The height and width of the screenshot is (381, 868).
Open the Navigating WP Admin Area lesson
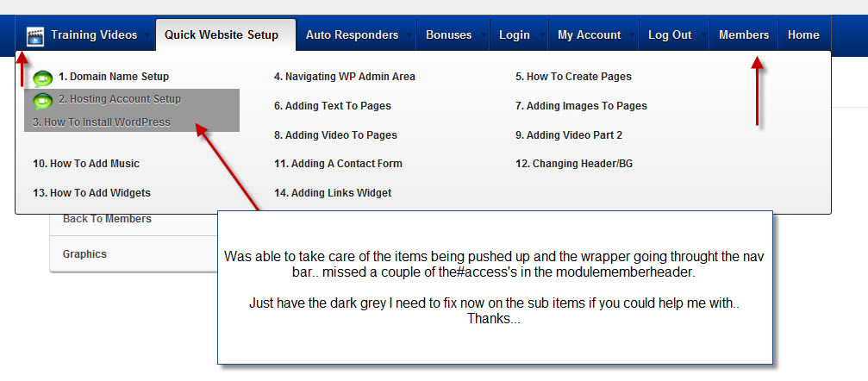[x=345, y=77]
